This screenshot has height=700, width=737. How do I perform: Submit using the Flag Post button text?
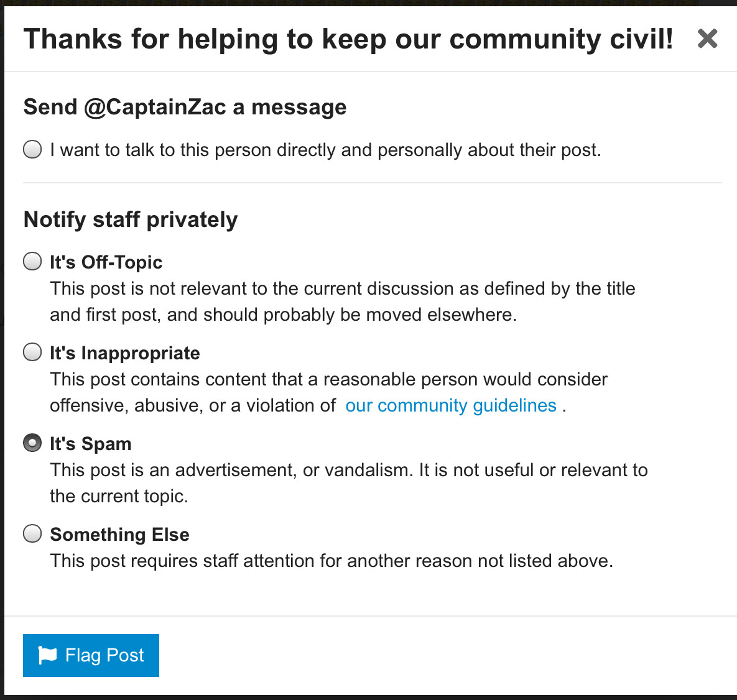tap(104, 655)
